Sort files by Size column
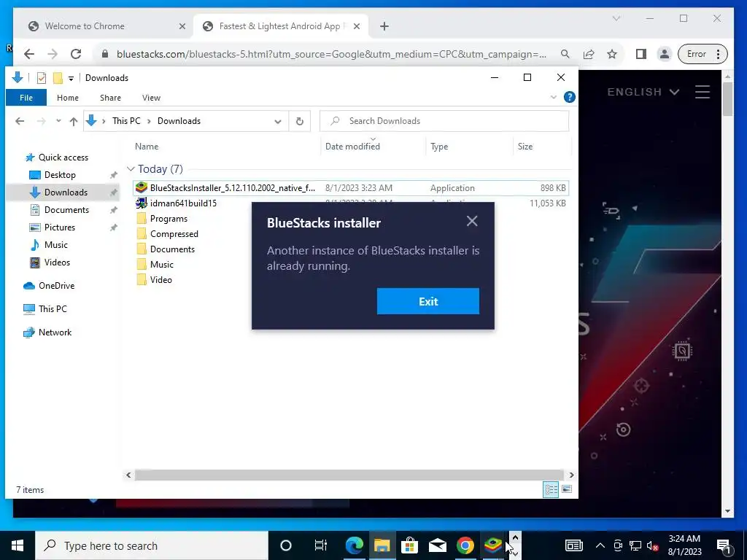This screenshot has width=747, height=560. (x=542, y=147)
